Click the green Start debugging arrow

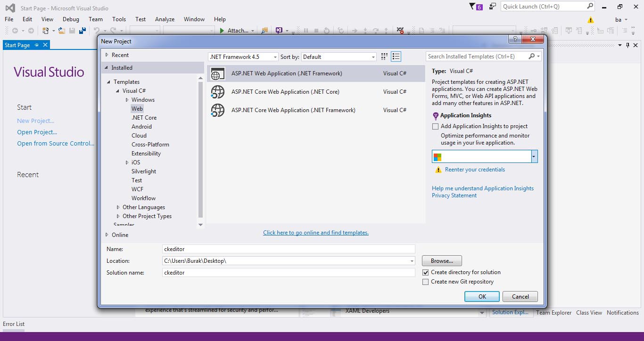(222, 31)
